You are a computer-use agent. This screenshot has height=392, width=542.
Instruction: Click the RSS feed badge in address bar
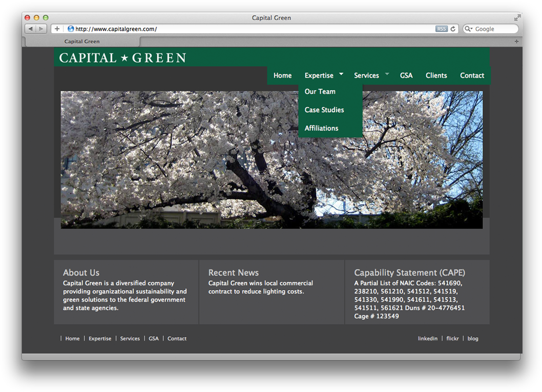(x=442, y=29)
